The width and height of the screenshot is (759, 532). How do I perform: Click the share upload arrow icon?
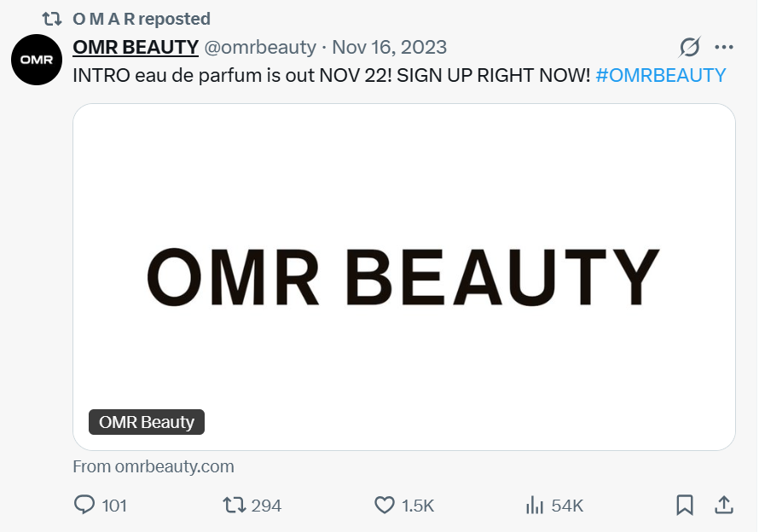[723, 505]
